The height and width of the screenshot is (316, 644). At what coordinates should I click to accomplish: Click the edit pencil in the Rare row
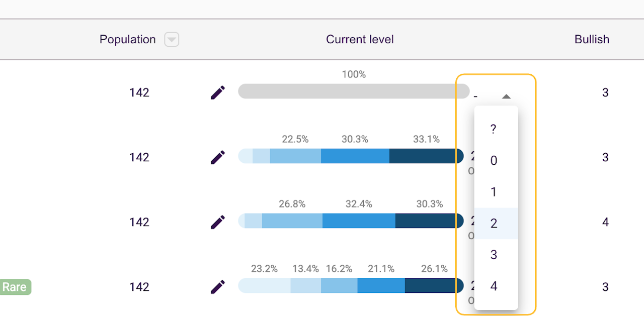218,287
